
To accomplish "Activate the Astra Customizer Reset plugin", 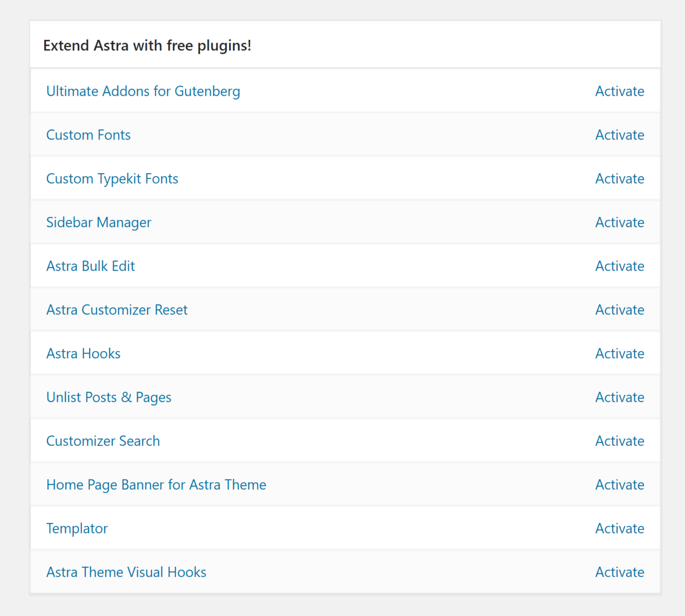I will (620, 310).
